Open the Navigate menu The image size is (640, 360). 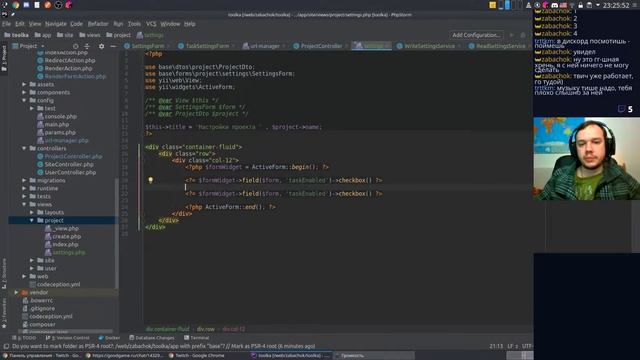[56, 24]
